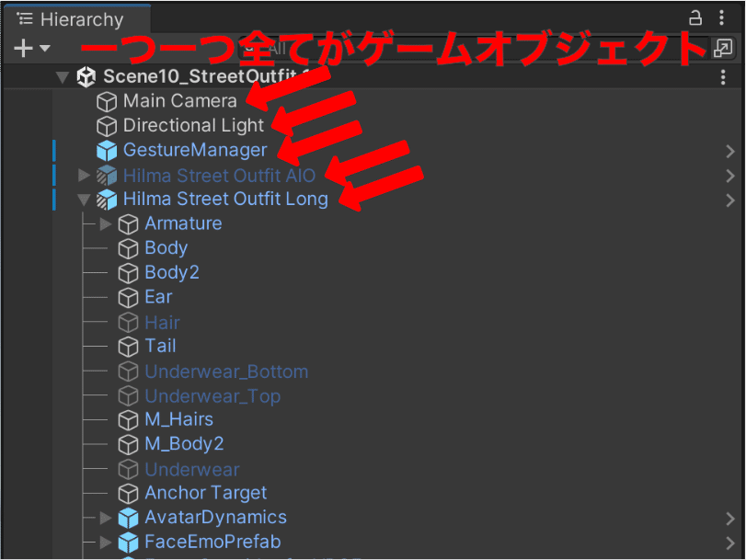Expand Hilma Street Outfit AIO
746x560 pixels.
pyautogui.click(x=84, y=175)
